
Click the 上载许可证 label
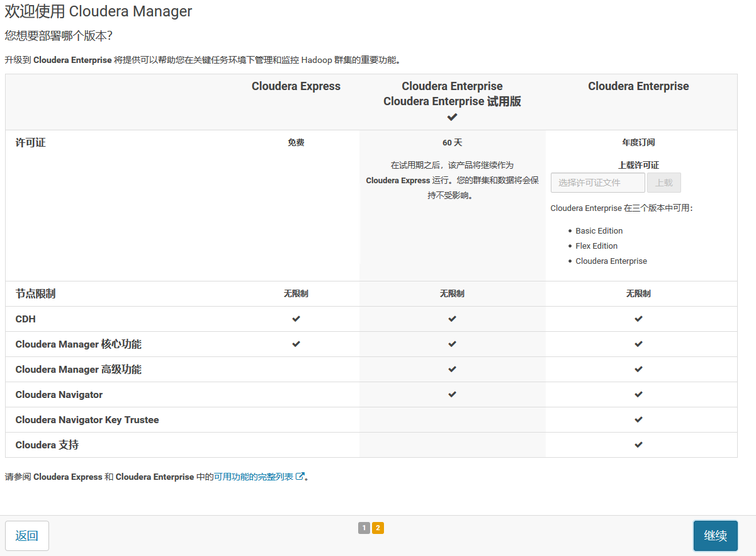point(638,165)
